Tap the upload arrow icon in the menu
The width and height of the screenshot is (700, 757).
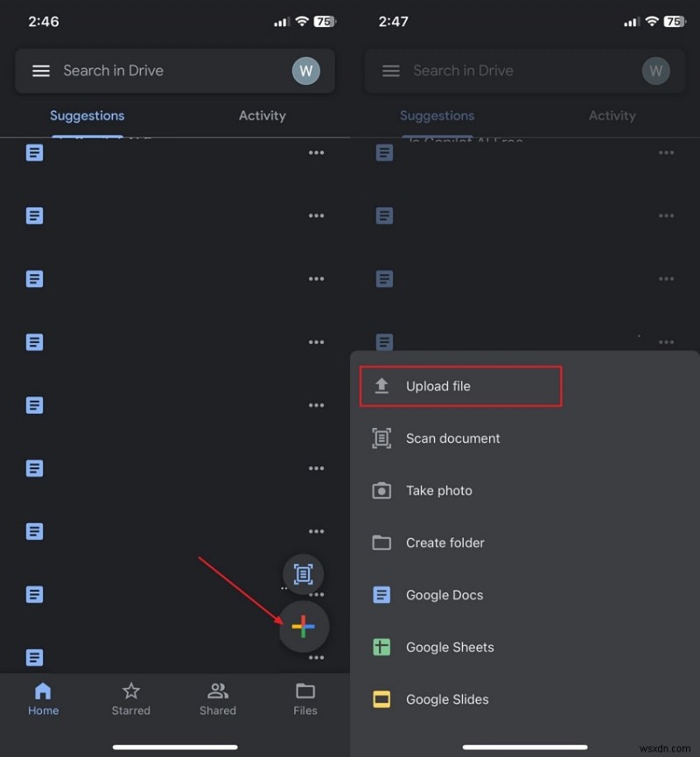tap(381, 386)
